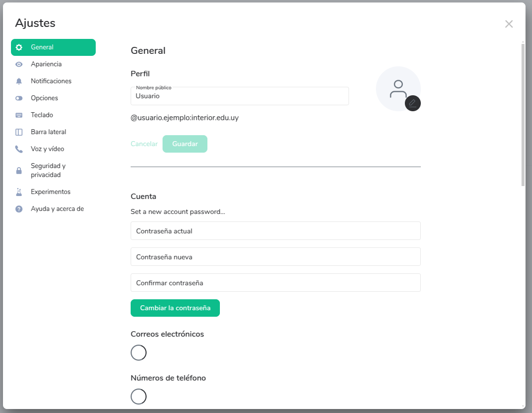Focus the Nombre público text field
The image size is (532, 413).
[x=239, y=96]
